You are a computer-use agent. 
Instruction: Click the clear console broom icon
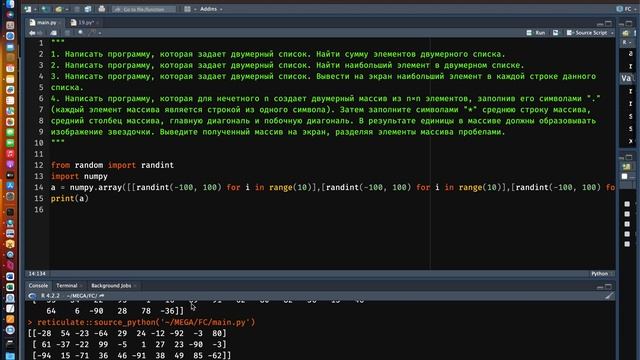click(609, 296)
